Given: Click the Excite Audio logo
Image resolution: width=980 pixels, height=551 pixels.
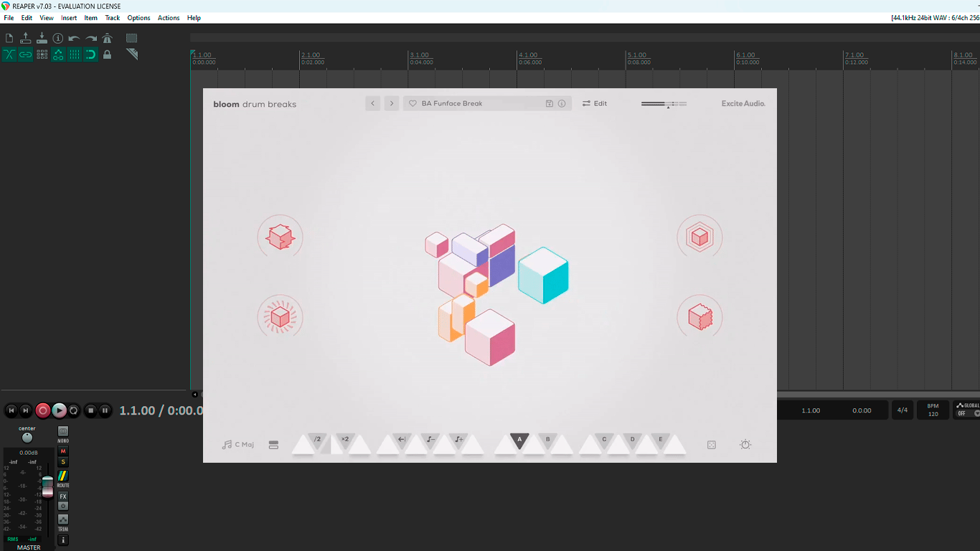Looking at the screenshot, I should (x=743, y=103).
